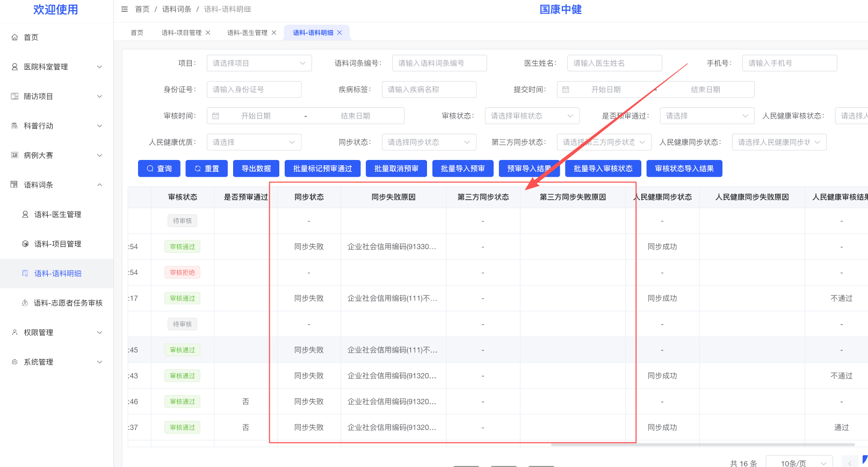The width and height of the screenshot is (868, 467).
Task: Pick 提交时间 start date
Action: (606, 90)
